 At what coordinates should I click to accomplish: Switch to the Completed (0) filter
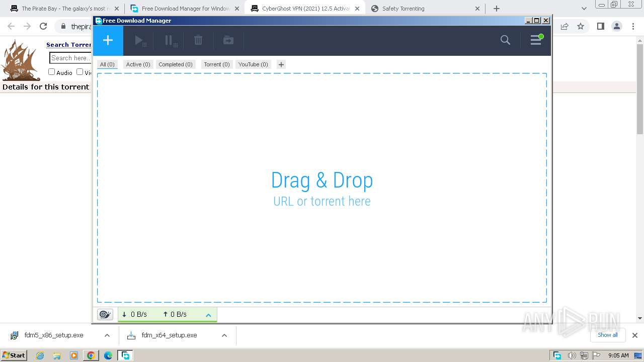coord(176,64)
